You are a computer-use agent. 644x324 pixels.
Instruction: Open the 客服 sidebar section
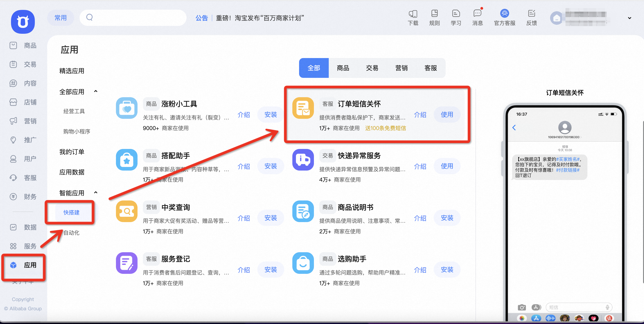pos(23,178)
